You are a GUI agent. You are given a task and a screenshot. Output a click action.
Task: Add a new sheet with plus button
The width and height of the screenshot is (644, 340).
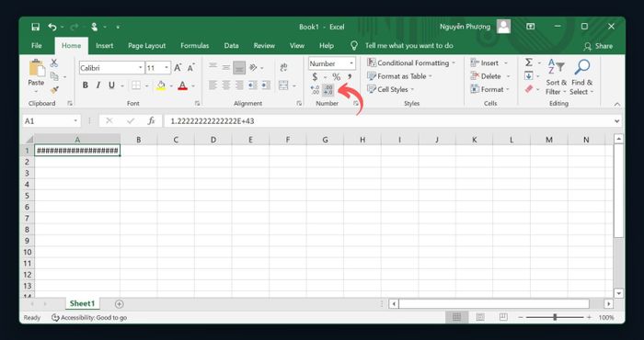tap(119, 304)
